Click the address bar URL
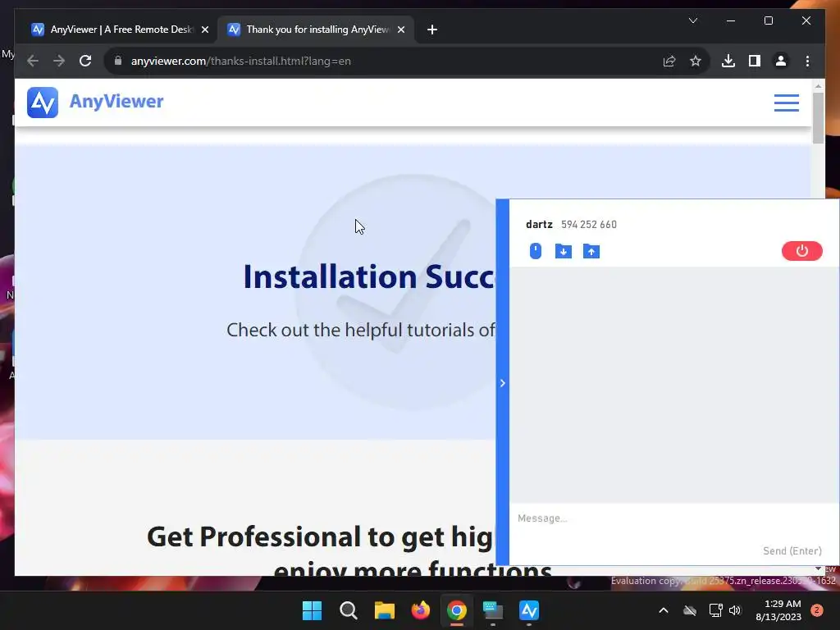This screenshot has width=840, height=630. [240, 61]
